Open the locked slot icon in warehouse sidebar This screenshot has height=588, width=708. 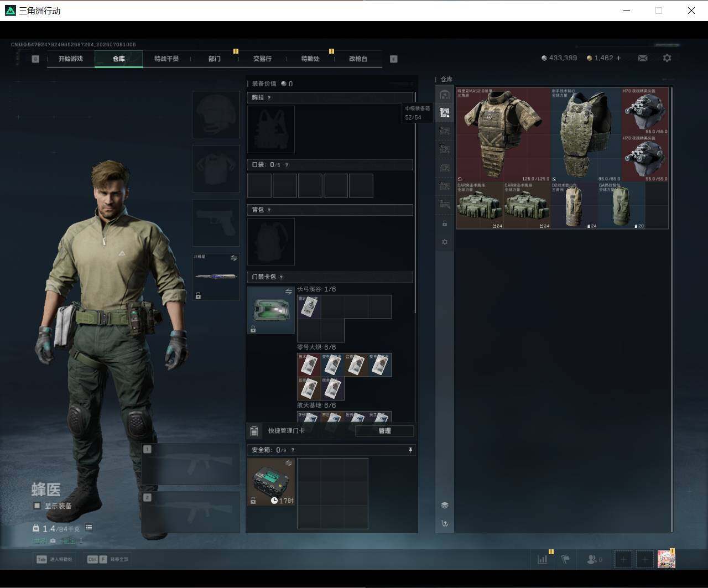pyautogui.click(x=445, y=223)
